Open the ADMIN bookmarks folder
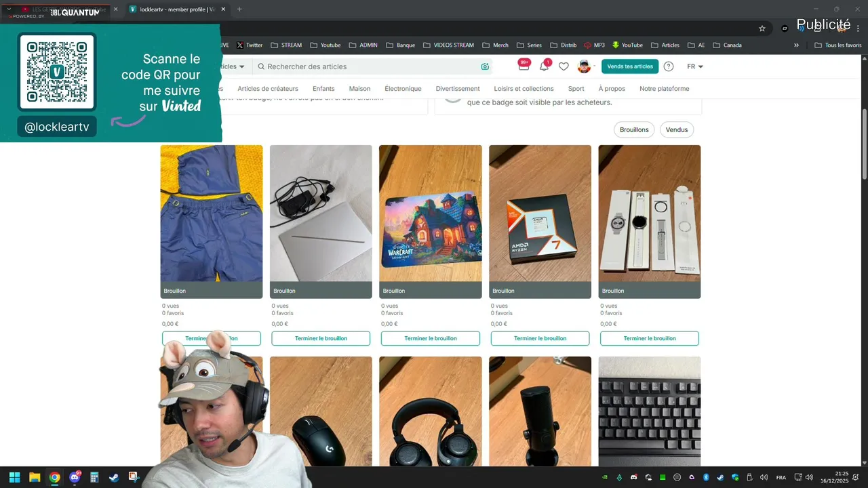 (363, 45)
